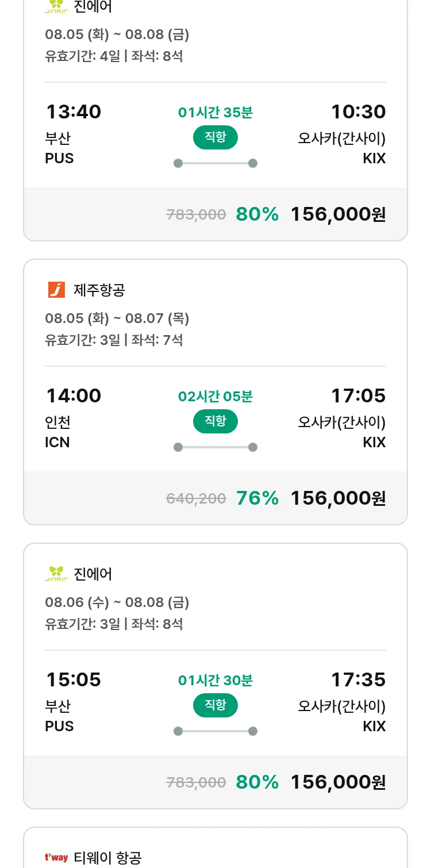Image resolution: width=431 pixels, height=868 pixels.
Task: Tap the 17:05 arrival time at Osaka
Action: coord(358,395)
